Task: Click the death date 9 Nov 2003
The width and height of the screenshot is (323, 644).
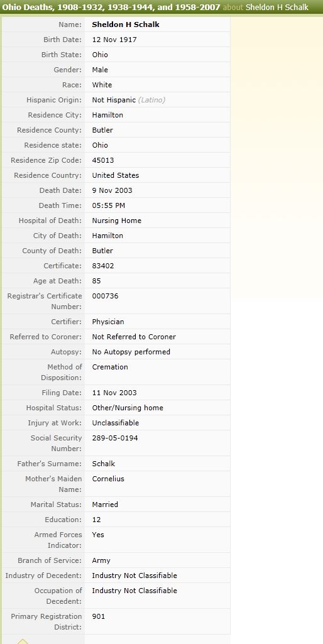Action: tap(112, 190)
